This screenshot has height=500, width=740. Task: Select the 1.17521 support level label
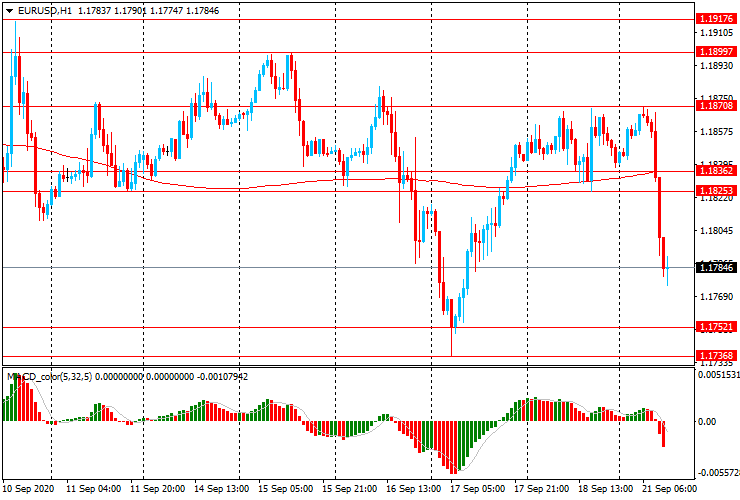(x=716, y=327)
